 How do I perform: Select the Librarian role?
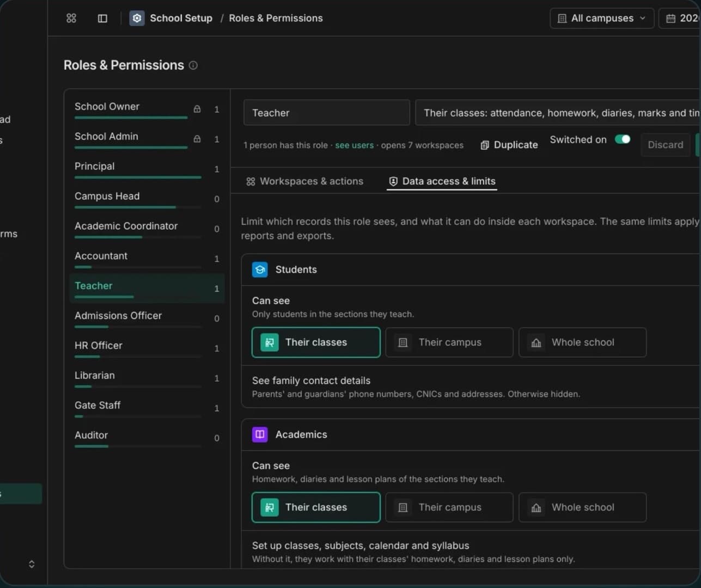[x=147, y=378]
